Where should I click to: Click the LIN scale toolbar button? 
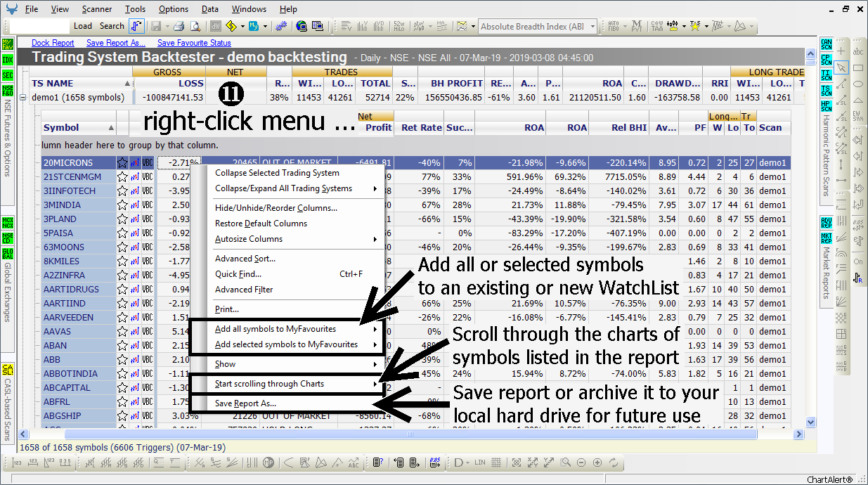point(480,463)
